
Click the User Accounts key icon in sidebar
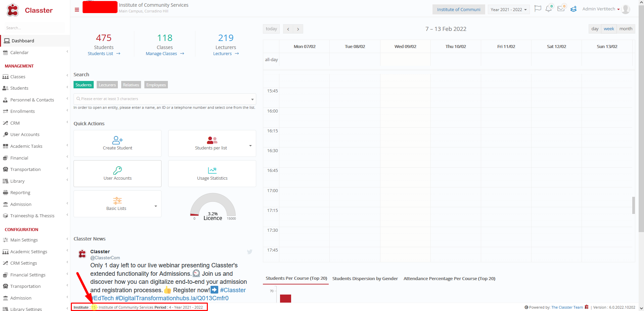[5, 135]
